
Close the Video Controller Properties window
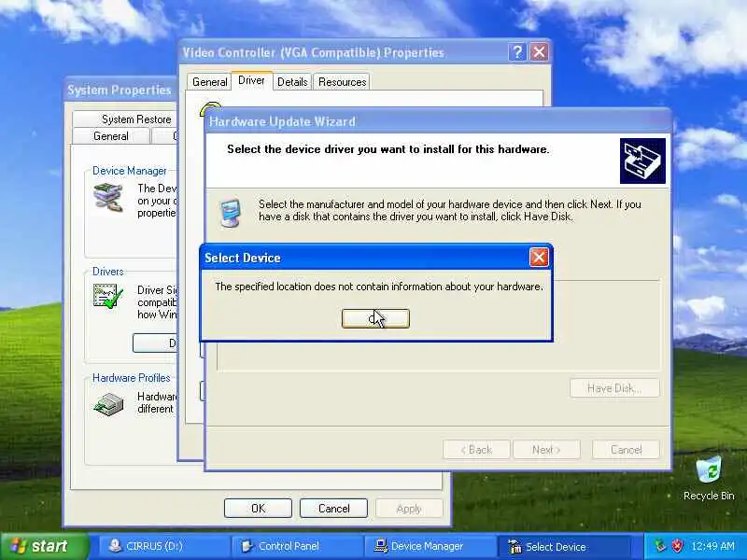(540, 52)
